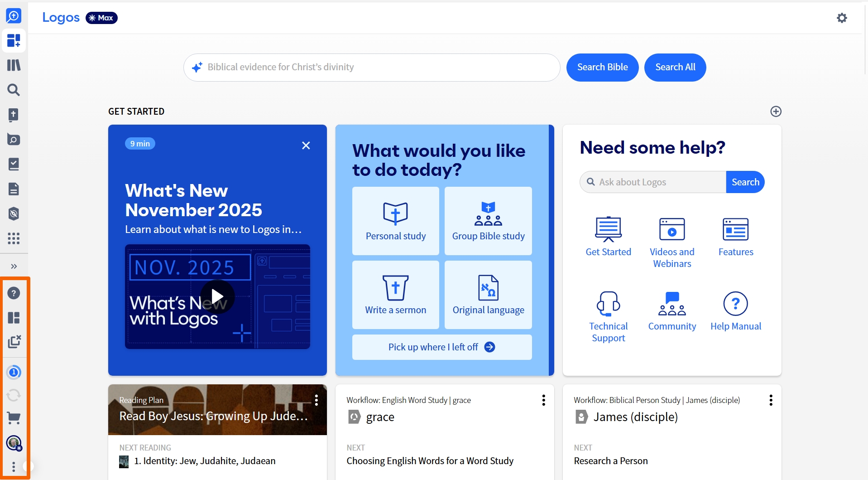Open the Library icon in the sidebar
Image resolution: width=868 pixels, height=480 pixels.
(14, 65)
